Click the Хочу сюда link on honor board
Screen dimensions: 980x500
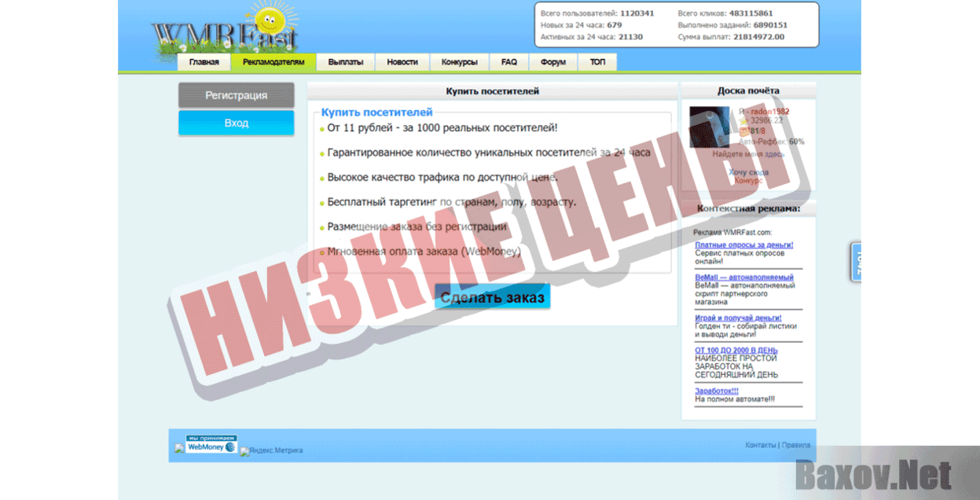[749, 172]
